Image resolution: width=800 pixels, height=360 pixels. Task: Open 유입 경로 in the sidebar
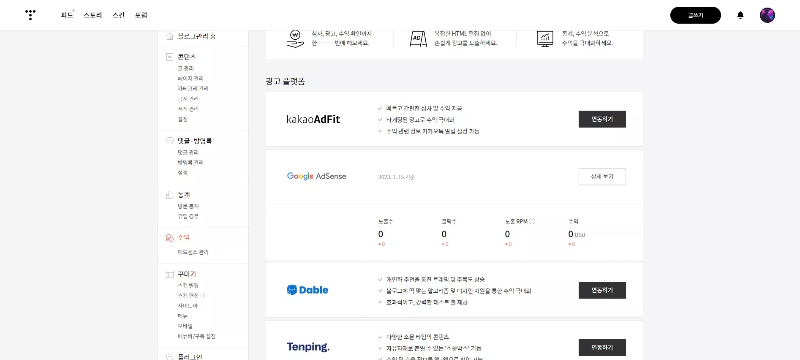188,216
